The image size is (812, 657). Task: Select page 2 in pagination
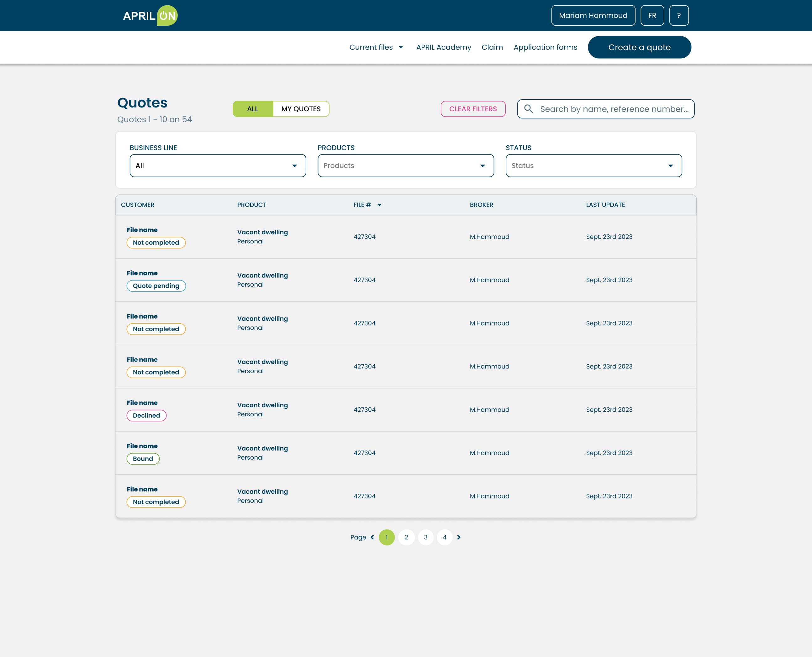click(406, 537)
